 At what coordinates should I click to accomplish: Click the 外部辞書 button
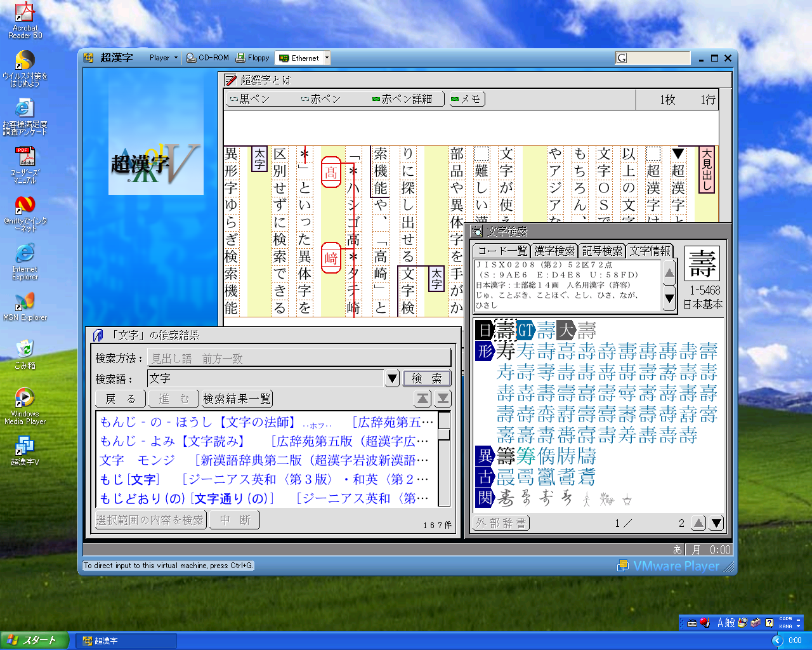(x=501, y=523)
